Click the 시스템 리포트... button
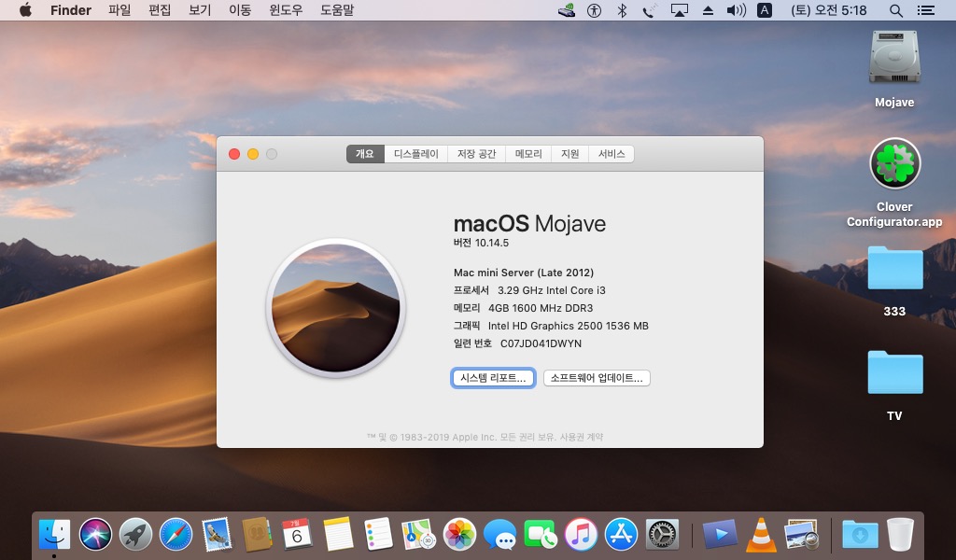 point(493,378)
